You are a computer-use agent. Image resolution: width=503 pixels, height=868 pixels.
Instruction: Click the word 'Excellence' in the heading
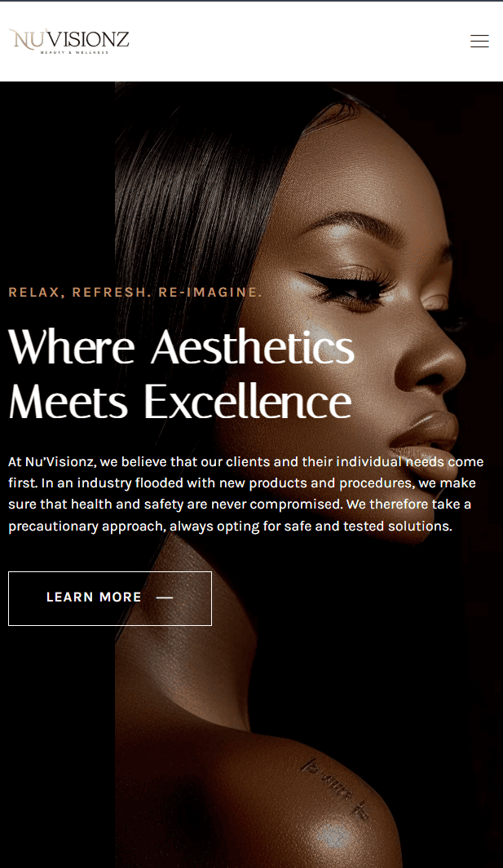(248, 401)
